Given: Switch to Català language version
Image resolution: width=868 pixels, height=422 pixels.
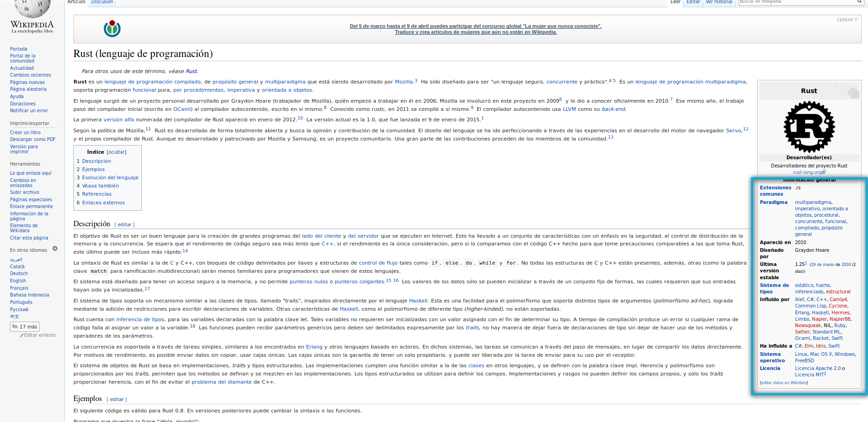Looking at the screenshot, I should (17, 267).
